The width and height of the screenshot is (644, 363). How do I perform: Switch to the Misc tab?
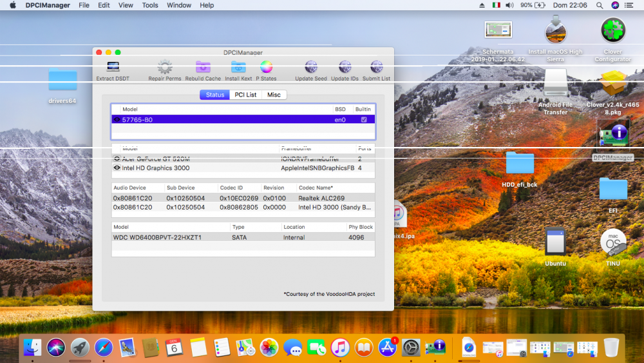(x=274, y=95)
